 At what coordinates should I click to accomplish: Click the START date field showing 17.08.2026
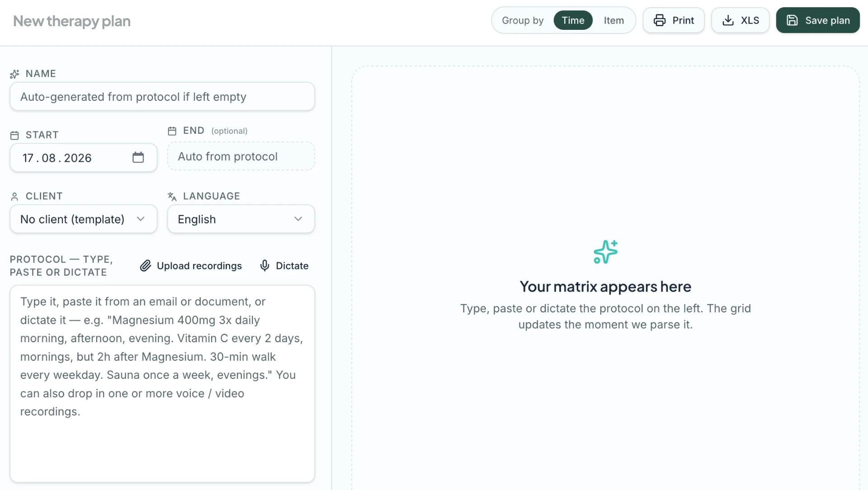point(84,158)
